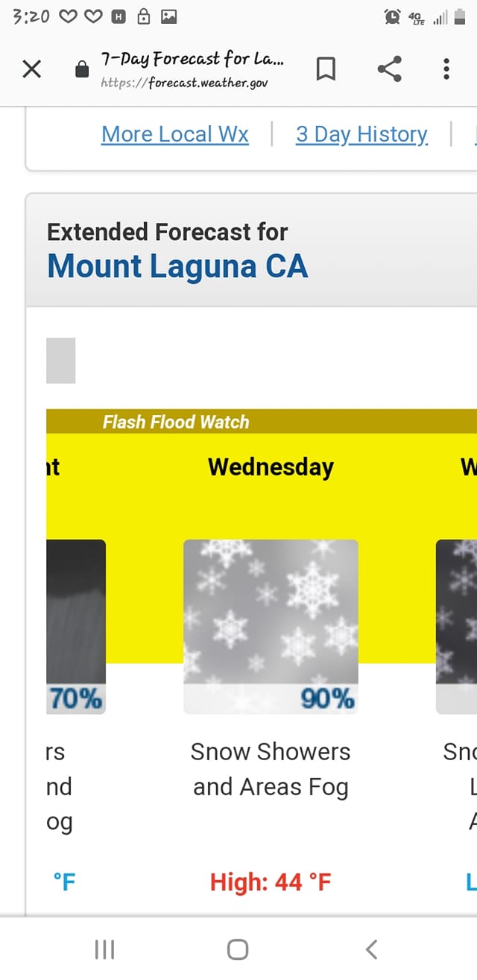Tap the Android home button
The height and width of the screenshot is (980, 477).
coord(238,949)
